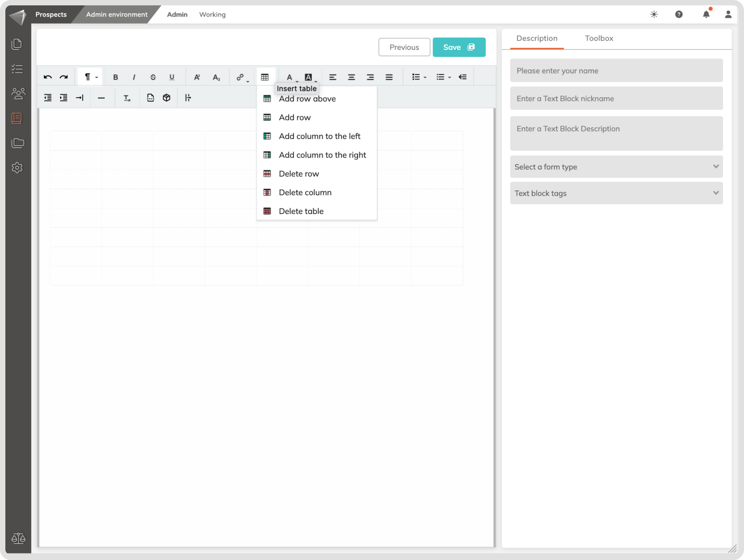Open the paragraph format dropdown
The width and height of the screenshot is (744, 560).
(x=90, y=77)
